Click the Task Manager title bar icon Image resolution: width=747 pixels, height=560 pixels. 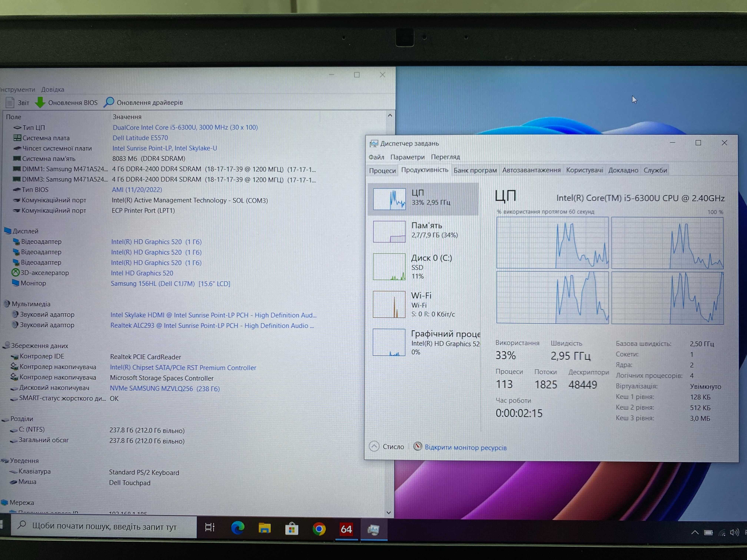pos(373,144)
